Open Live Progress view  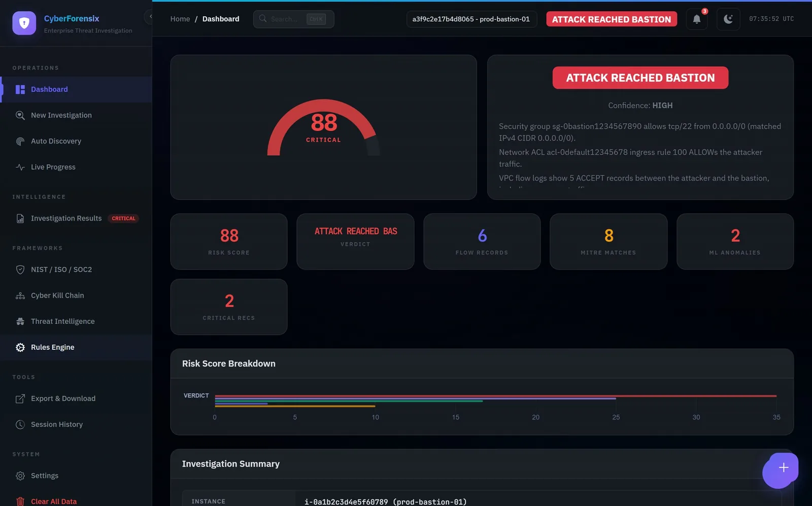(76, 167)
